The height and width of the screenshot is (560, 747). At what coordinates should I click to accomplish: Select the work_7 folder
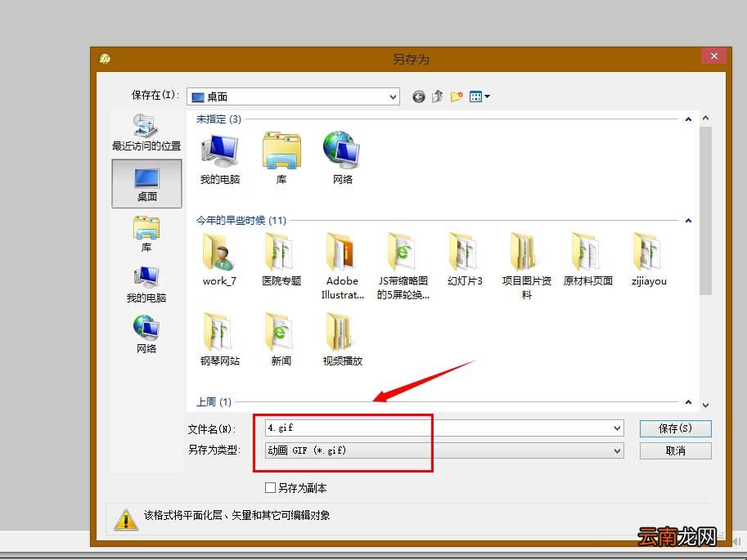click(x=219, y=260)
